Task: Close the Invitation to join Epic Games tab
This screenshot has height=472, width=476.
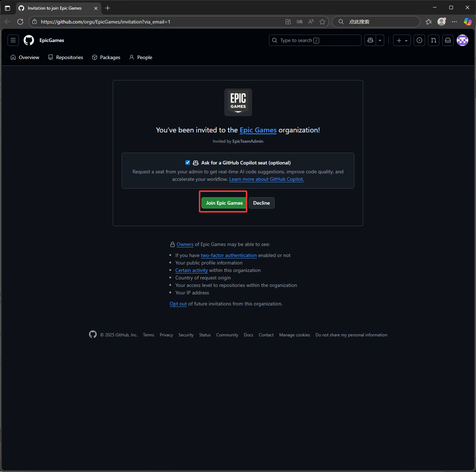Action: point(96,8)
